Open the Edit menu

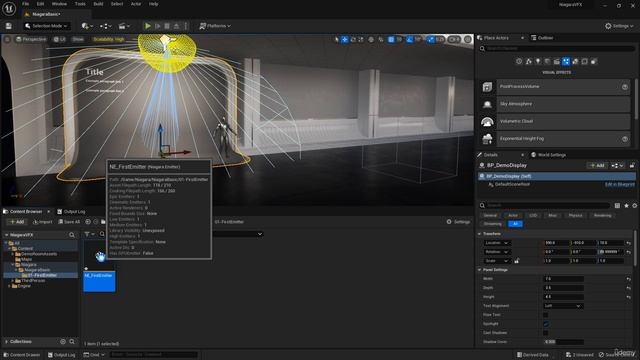[40, 4]
